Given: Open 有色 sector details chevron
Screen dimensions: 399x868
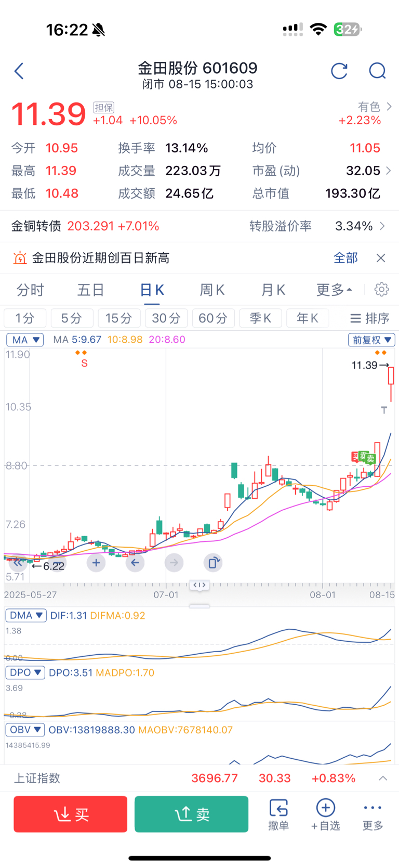Looking at the screenshot, I should point(389,107).
